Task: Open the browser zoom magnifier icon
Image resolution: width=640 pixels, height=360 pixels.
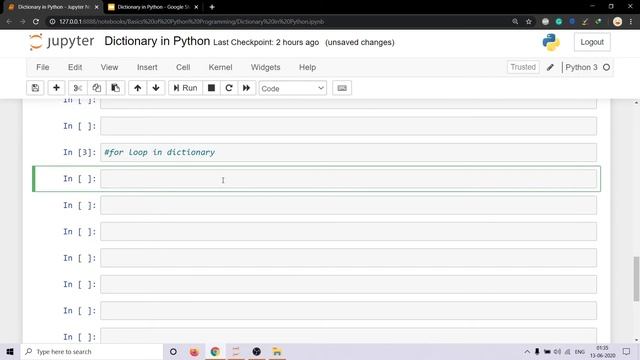Action: 515,22
